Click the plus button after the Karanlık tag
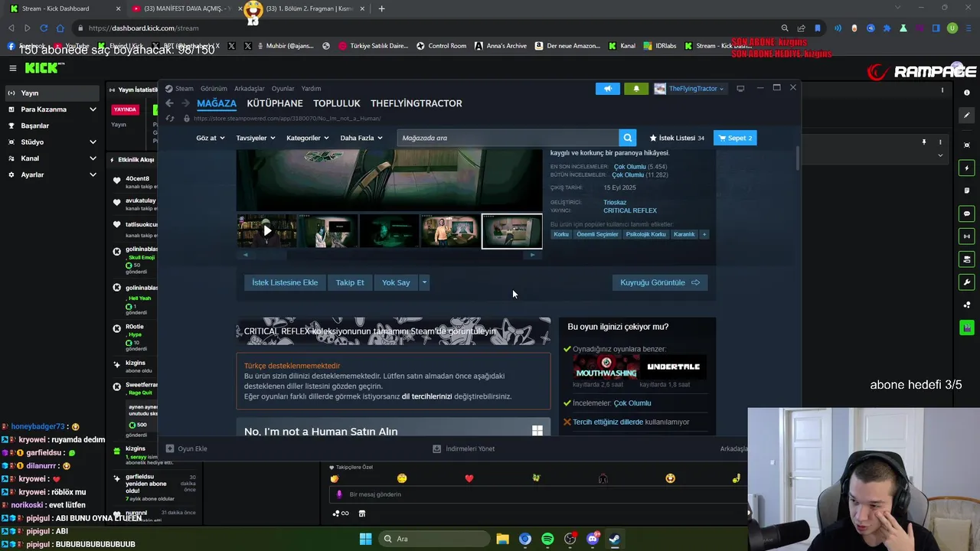 pyautogui.click(x=704, y=234)
